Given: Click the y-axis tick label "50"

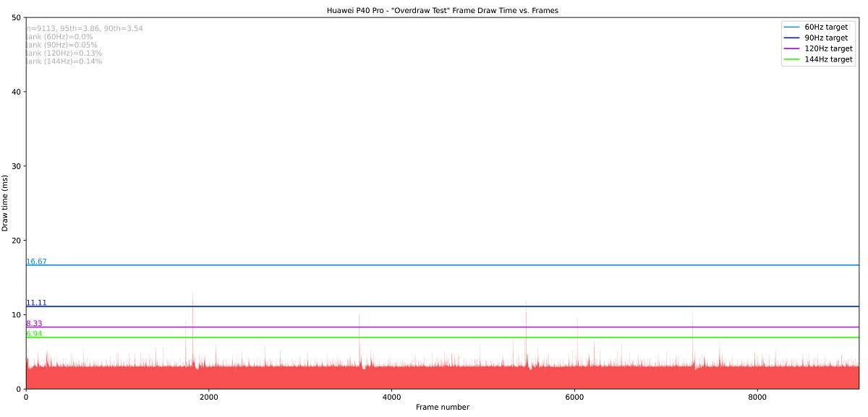Looking at the screenshot, I should tap(16, 17).
